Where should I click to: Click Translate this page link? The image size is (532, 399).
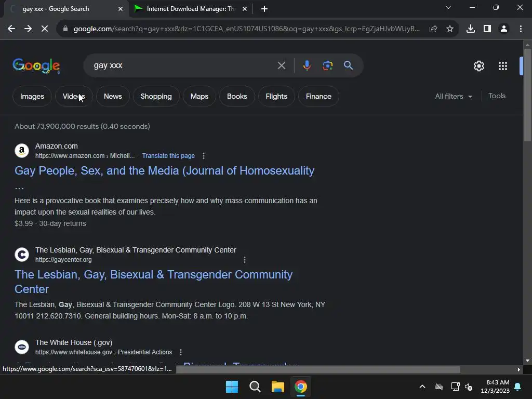coord(168,156)
